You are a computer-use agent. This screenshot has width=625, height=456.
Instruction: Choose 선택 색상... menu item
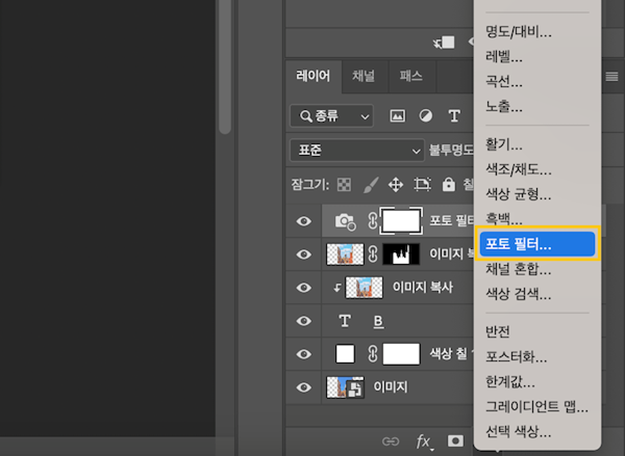point(518,431)
